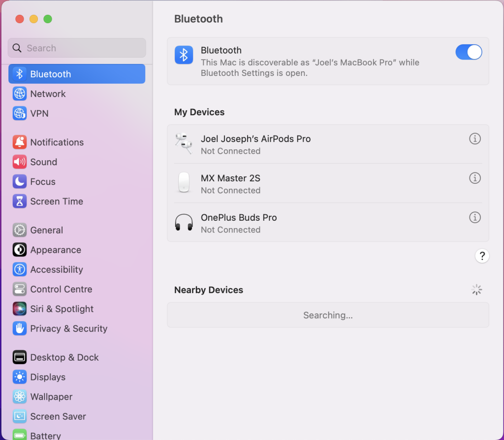Click the Focus label in the sidebar

43,181
